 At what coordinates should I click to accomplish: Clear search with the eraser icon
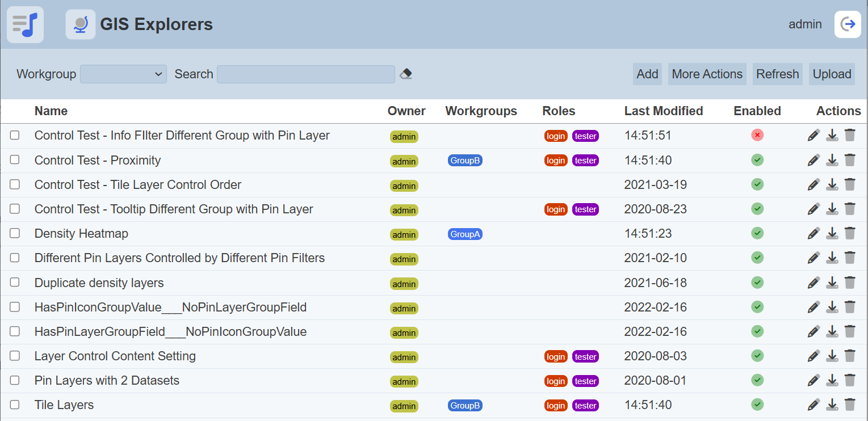[x=406, y=74]
